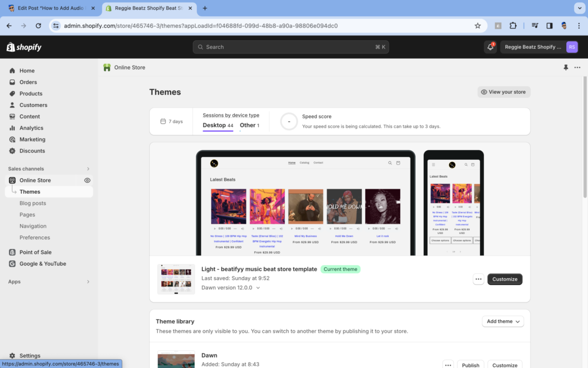Customize the Light beatifyy theme
588x368 pixels.
point(505,279)
